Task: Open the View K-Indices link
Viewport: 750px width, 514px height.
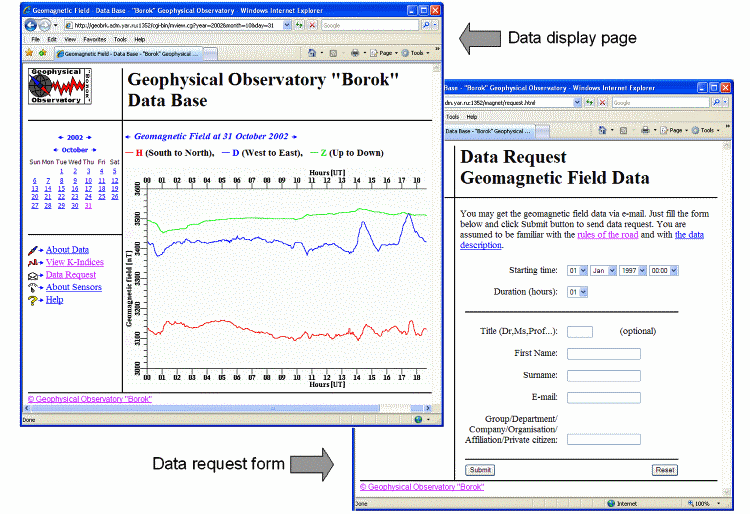Action: pyautogui.click(x=75, y=262)
